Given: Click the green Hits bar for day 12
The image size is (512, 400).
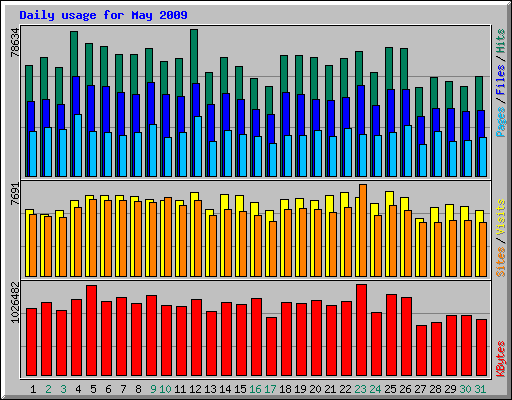Looking at the screenshot, I should point(194,56).
